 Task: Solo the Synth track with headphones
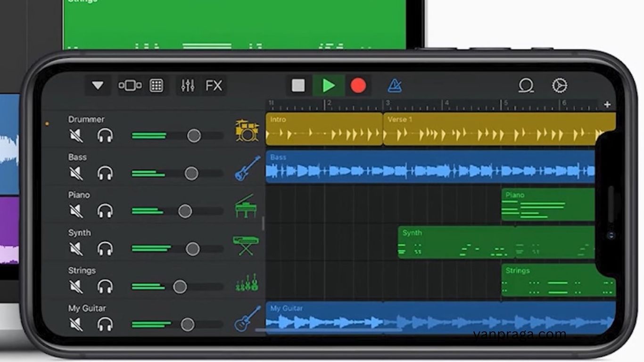105,249
